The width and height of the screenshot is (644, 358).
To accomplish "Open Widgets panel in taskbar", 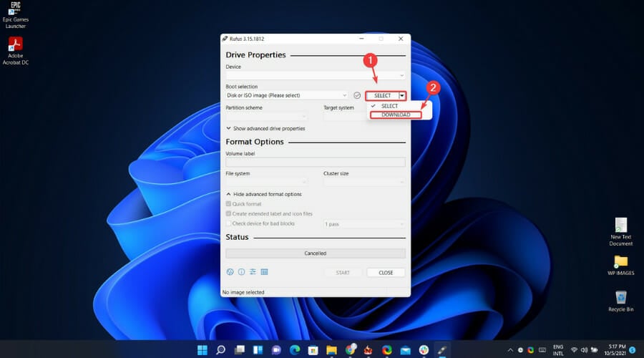I will tap(258, 350).
